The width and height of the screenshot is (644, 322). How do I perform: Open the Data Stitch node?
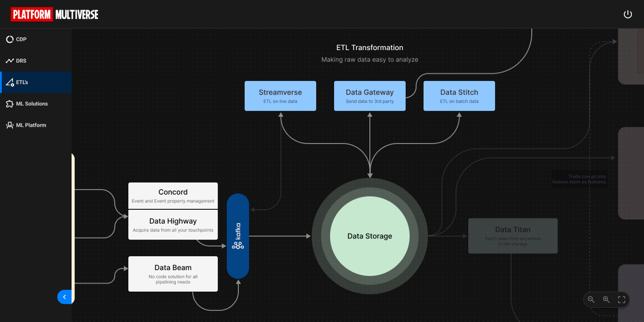coord(459,96)
